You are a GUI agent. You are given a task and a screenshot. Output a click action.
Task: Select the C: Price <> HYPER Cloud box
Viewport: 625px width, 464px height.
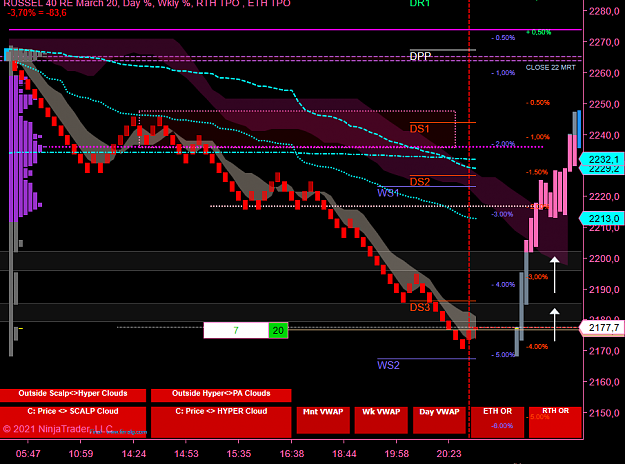[221, 422]
